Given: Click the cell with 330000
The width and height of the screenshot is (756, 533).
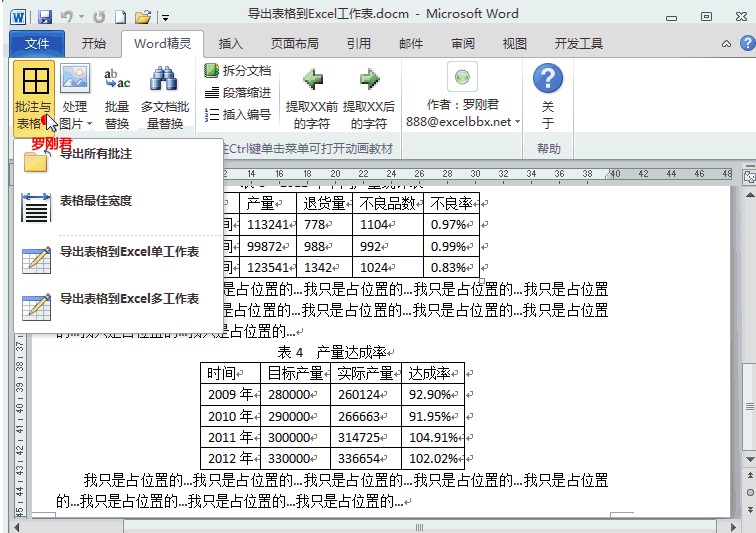Looking at the screenshot, I should tap(296, 458).
